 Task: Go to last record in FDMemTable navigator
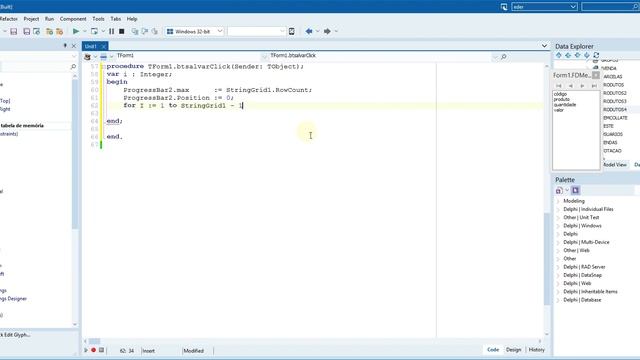click(x=594, y=86)
